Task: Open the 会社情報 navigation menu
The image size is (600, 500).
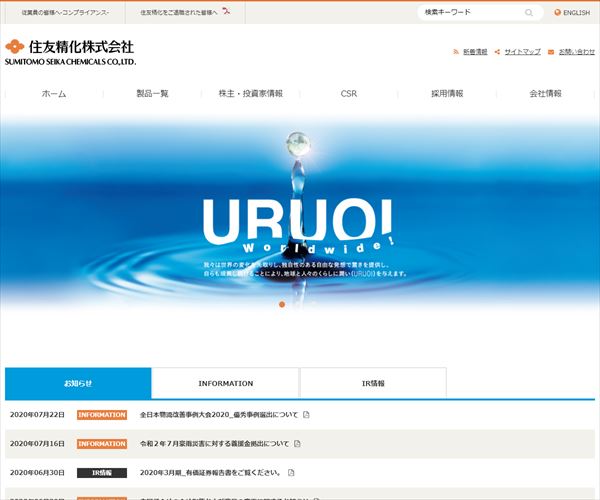Action: 545,93
